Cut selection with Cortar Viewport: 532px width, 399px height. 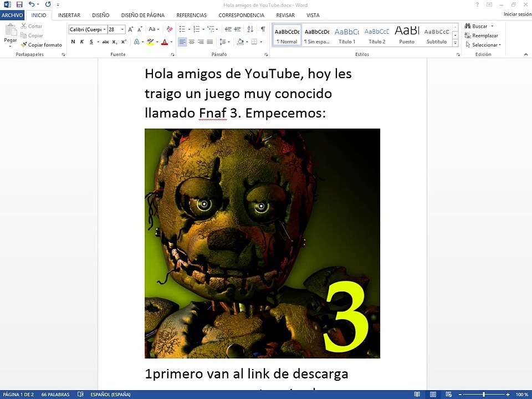coord(31,26)
